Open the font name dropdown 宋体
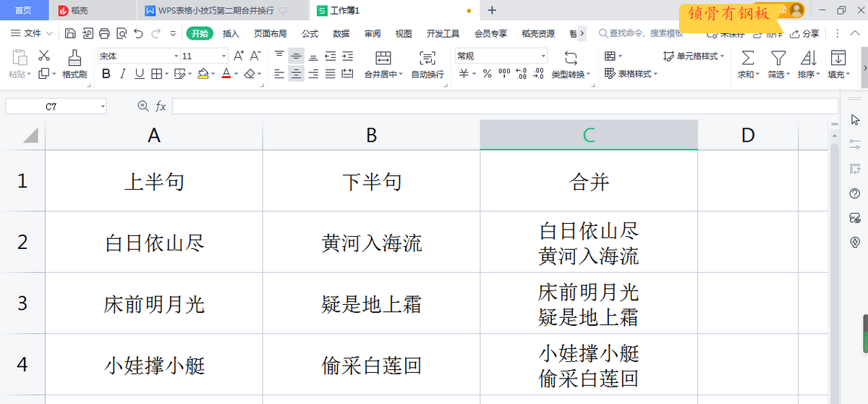The image size is (868, 404). coord(176,56)
